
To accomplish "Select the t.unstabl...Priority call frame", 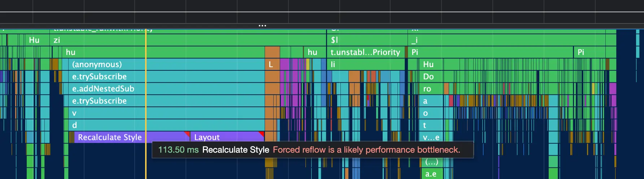I will (x=365, y=52).
